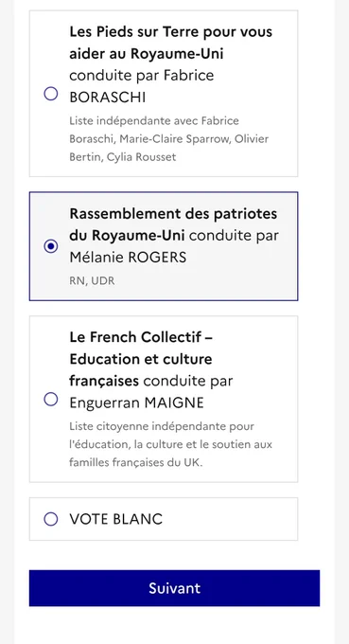Click the 'Bertin, Cylia Rousset' description line
The width and height of the screenshot is (349, 644).
click(123, 157)
